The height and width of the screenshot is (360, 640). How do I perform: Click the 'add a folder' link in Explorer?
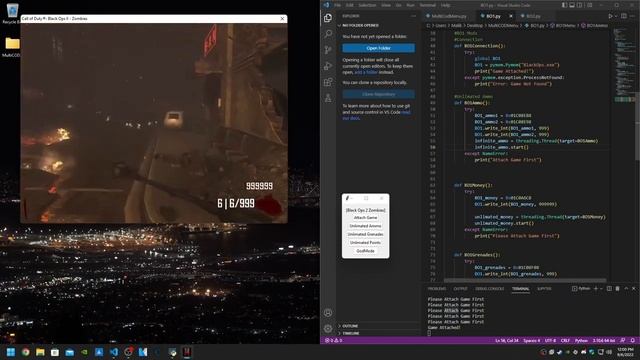(366, 72)
